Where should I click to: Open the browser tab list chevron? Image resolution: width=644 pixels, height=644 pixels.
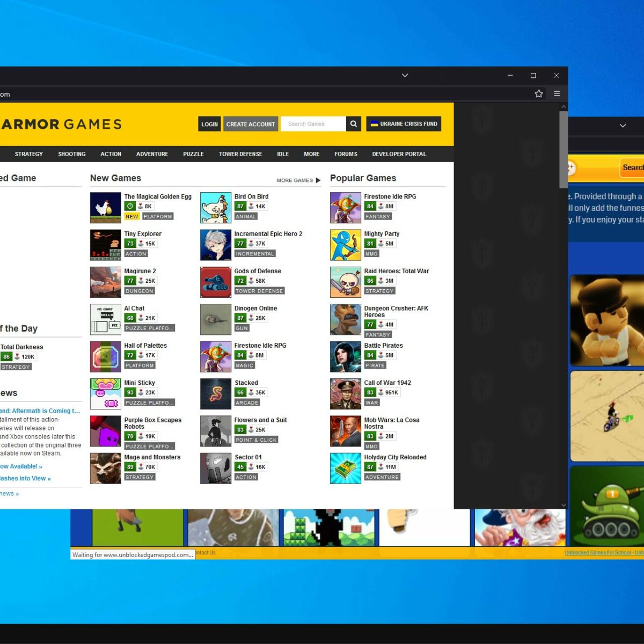[405, 75]
